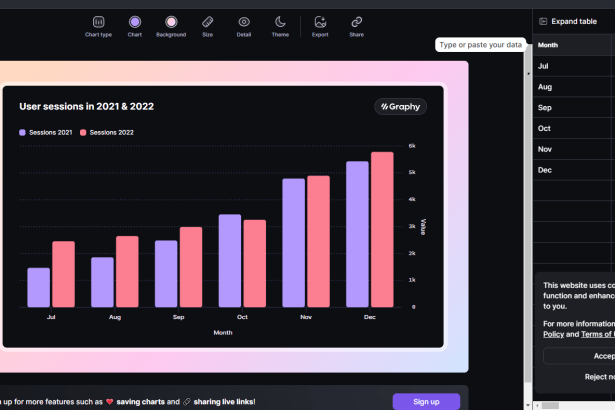Open the Size ruler tool
Viewport: 615px width, 410px height.
click(207, 22)
